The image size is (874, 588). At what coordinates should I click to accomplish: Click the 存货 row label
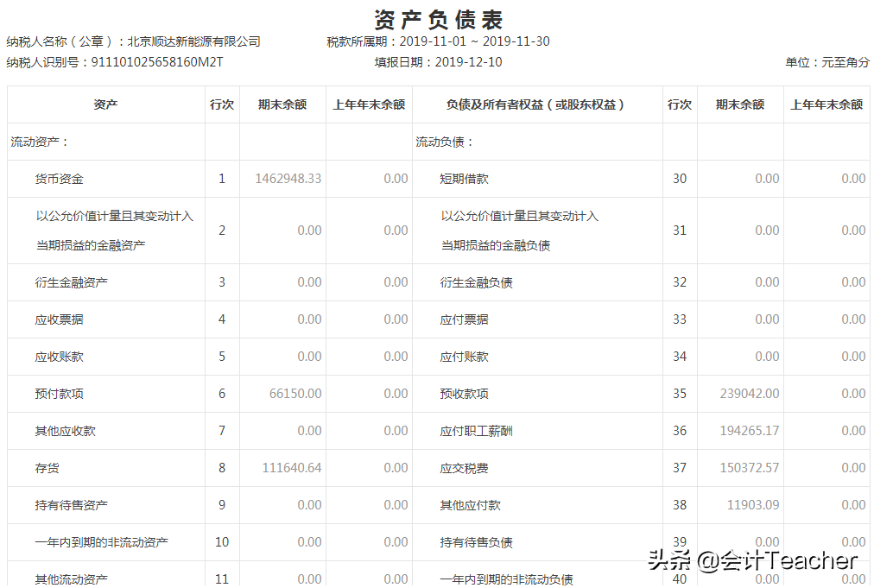[47, 468]
